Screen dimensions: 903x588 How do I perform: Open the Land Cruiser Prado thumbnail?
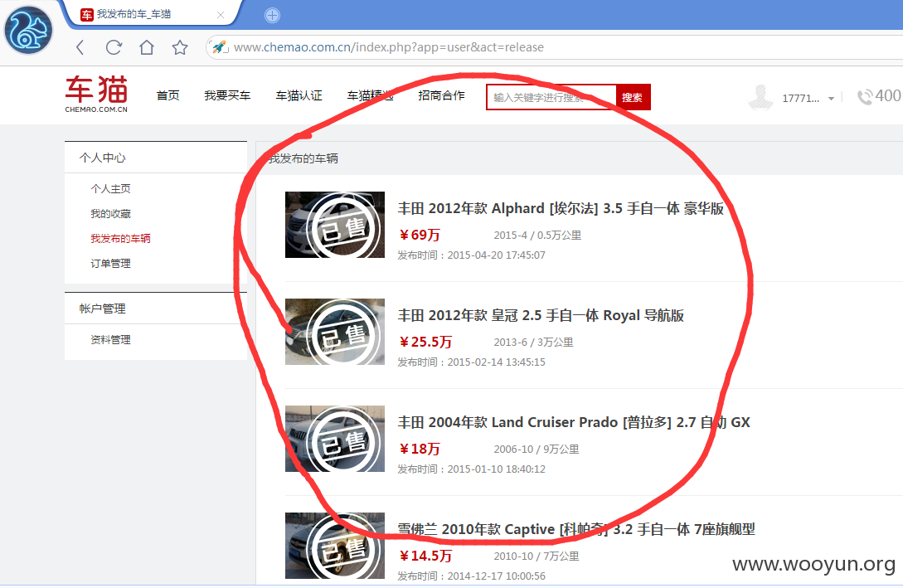point(335,439)
